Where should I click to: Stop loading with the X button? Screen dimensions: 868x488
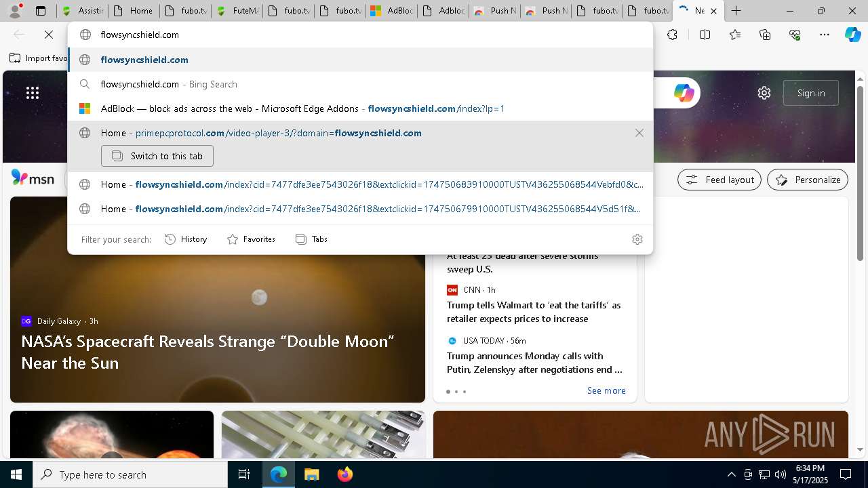click(49, 35)
